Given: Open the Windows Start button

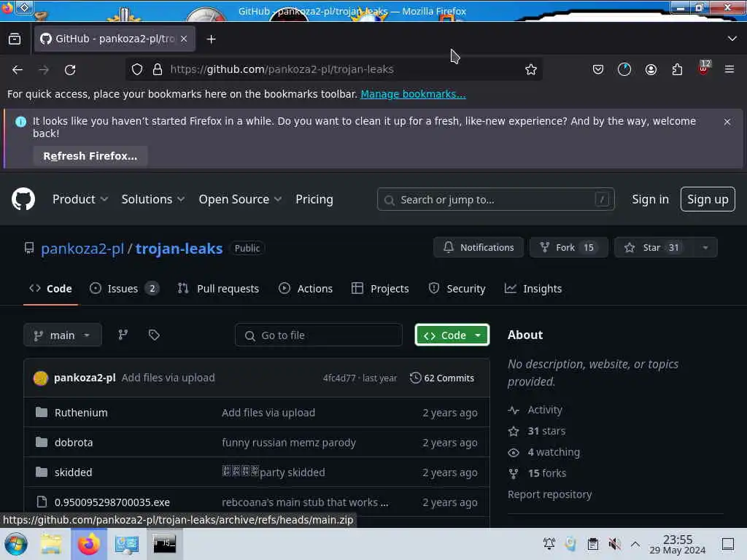Looking at the screenshot, I should pyautogui.click(x=16, y=544).
